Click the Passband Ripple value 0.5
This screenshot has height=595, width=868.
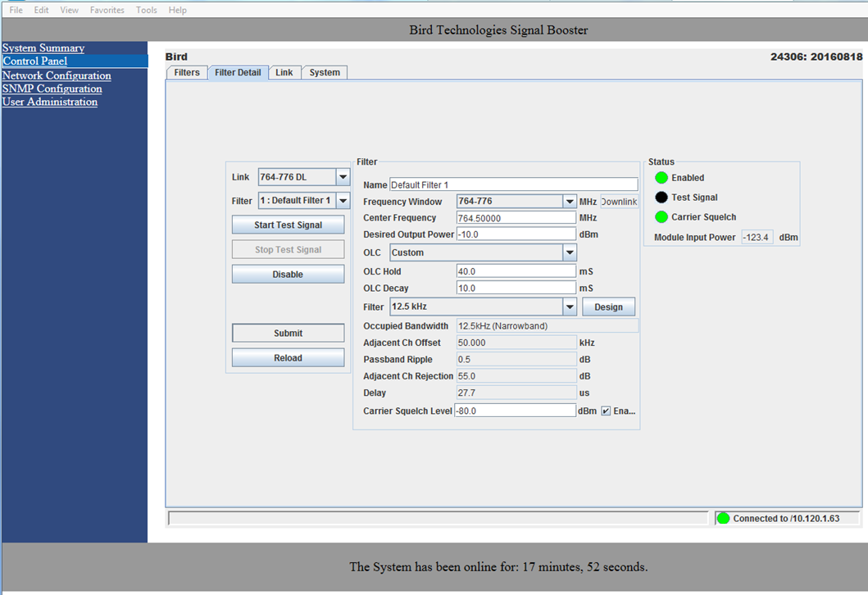pyautogui.click(x=516, y=359)
